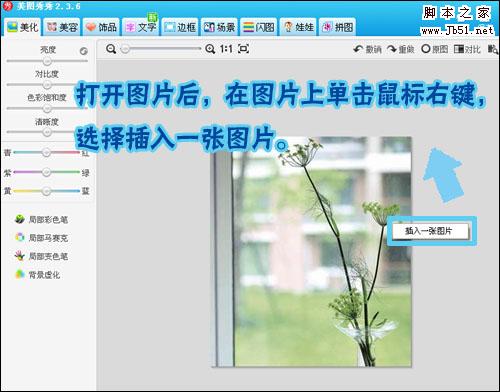Open the 拼图 collage tab
The height and width of the screenshot is (392, 500).
(x=337, y=27)
